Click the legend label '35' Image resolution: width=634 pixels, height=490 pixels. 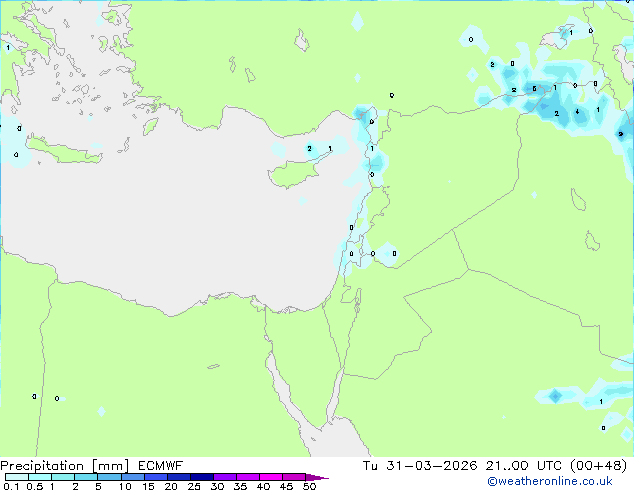tap(240, 486)
